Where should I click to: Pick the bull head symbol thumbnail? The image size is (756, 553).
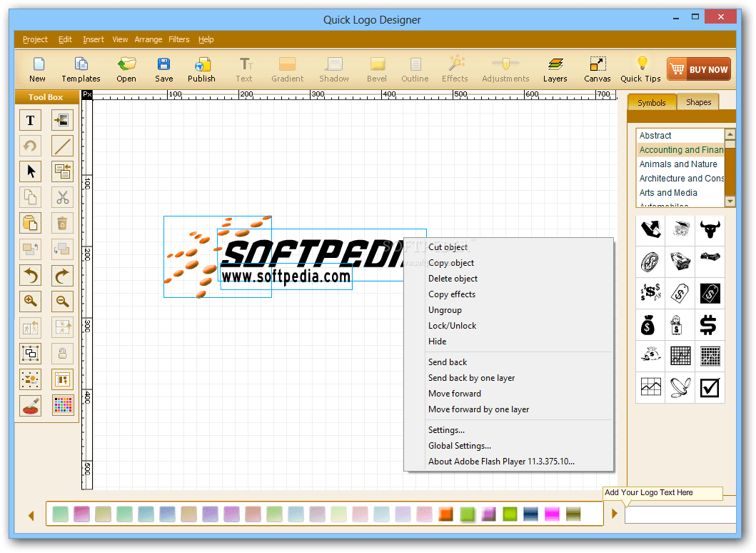click(710, 229)
